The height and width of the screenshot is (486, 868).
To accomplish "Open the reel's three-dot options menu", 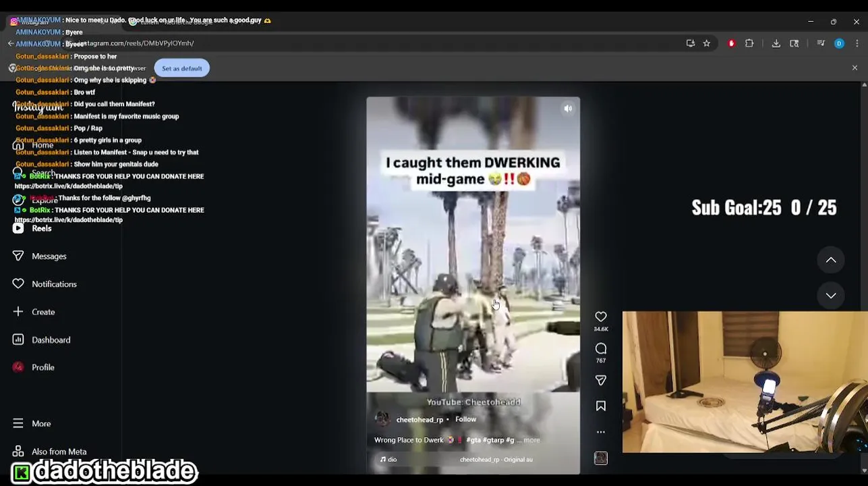I will pos(600,432).
